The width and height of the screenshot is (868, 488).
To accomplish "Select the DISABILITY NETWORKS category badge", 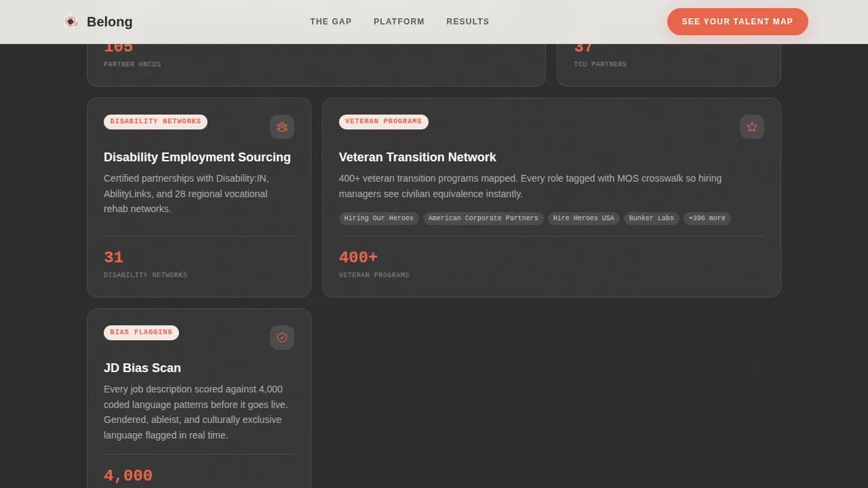I will [155, 121].
